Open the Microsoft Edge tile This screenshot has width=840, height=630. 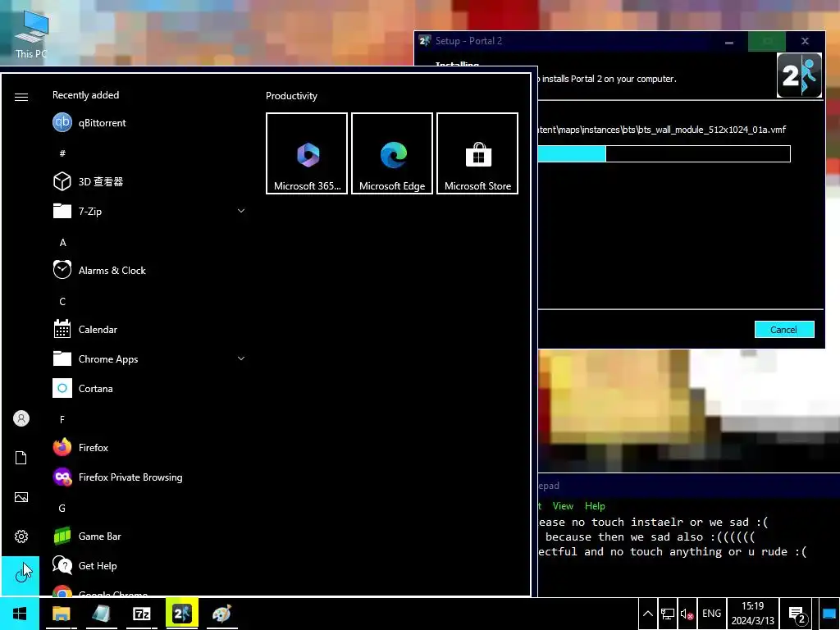[392, 153]
